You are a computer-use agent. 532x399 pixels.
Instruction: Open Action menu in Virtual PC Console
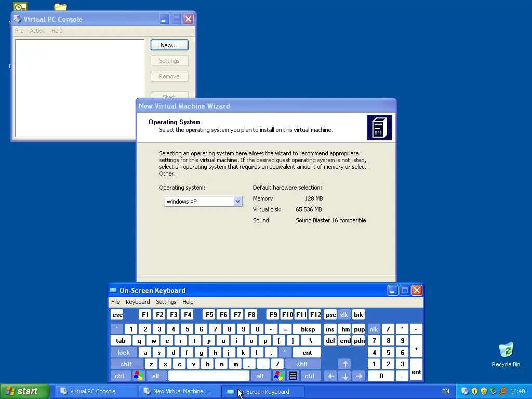(x=37, y=31)
